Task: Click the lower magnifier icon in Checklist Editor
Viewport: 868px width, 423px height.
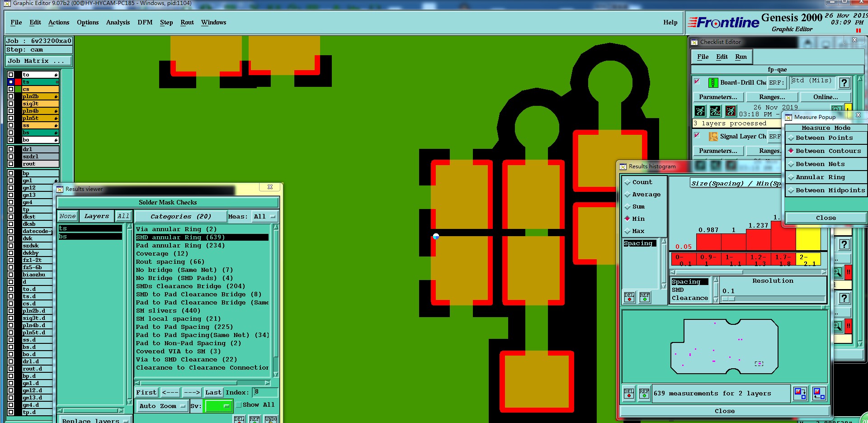Action: pos(837,326)
